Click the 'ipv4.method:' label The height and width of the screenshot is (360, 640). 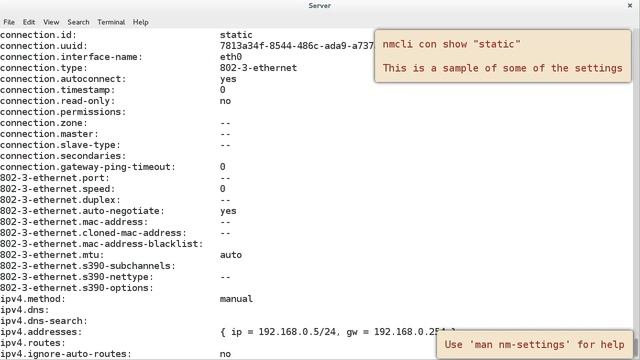pos(33,299)
